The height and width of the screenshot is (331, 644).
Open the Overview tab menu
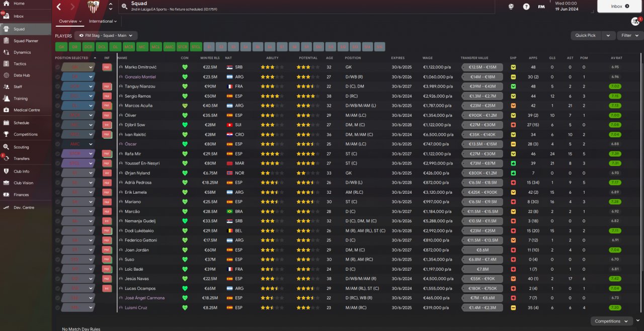70,21
